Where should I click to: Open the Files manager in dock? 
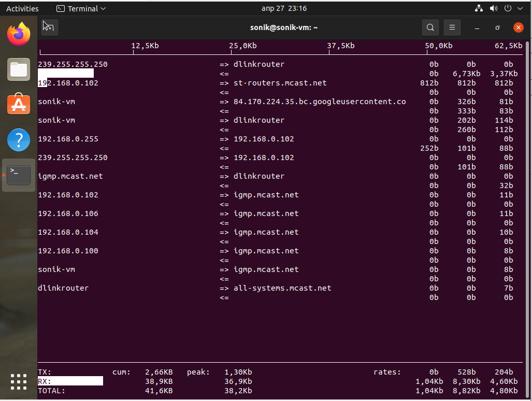coord(19,69)
